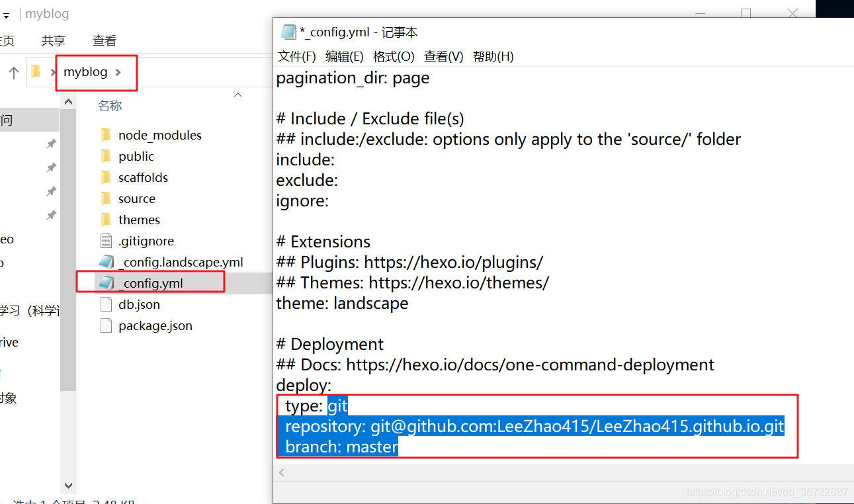Select the .gitignore file name

[x=146, y=241]
